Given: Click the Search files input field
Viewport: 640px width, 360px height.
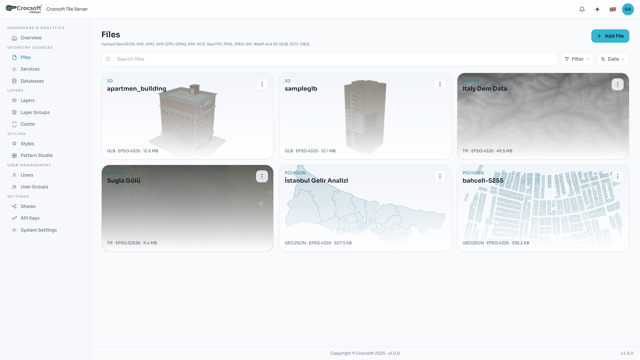Looking at the screenshot, I should (x=329, y=59).
